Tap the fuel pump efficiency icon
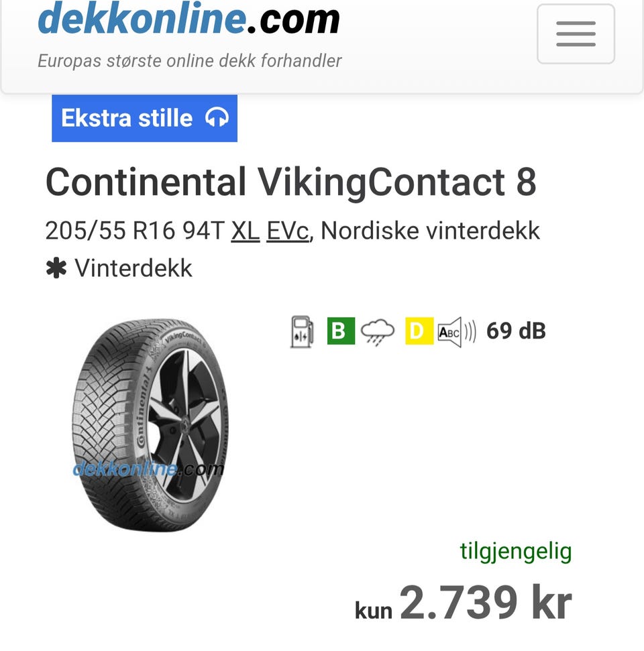 [x=302, y=331]
